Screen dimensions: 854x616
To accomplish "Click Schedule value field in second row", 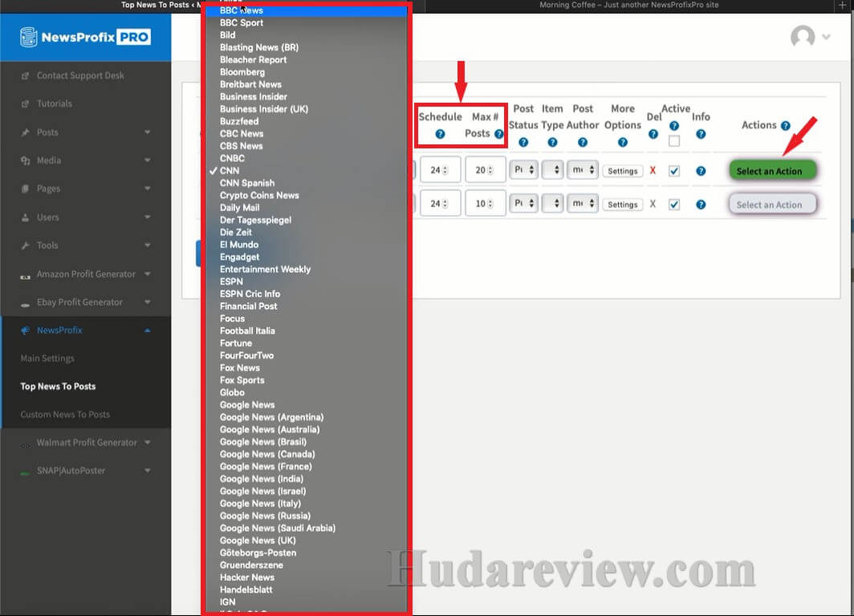I will (441, 204).
